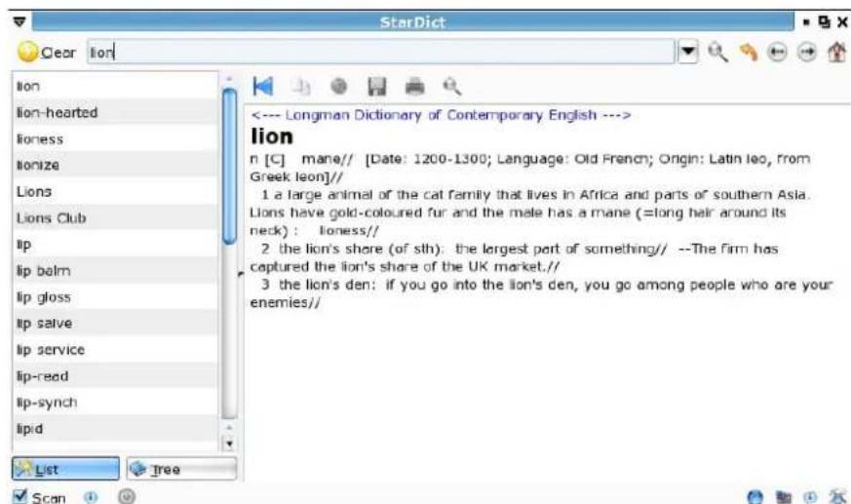The width and height of the screenshot is (851, 504).
Task: Select 'lionize' in the word list
Action: (114, 165)
